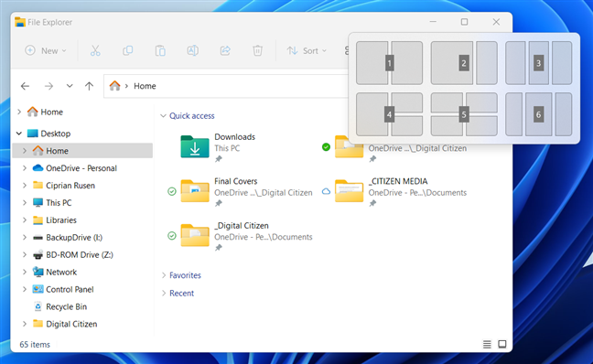The height and width of the screenshot is (364, 593).
Task: Select BackupDrive (I:) in sidebar
Action: point(74,238)
